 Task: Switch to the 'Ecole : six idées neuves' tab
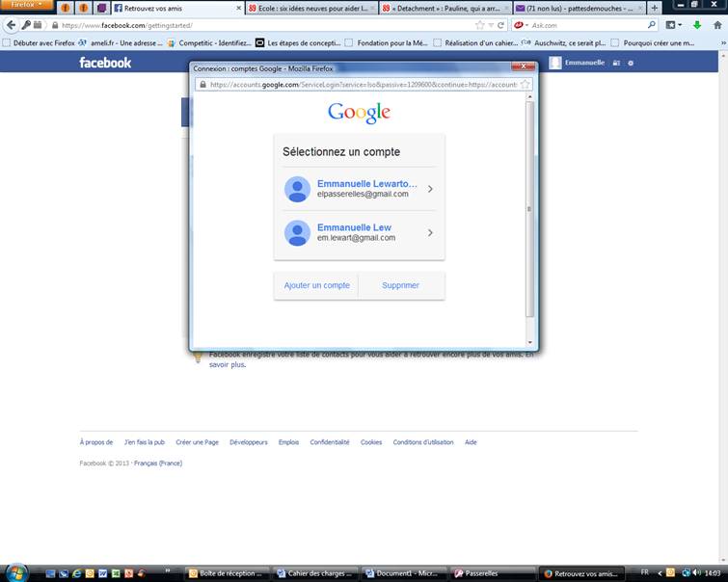coord(311,9)
